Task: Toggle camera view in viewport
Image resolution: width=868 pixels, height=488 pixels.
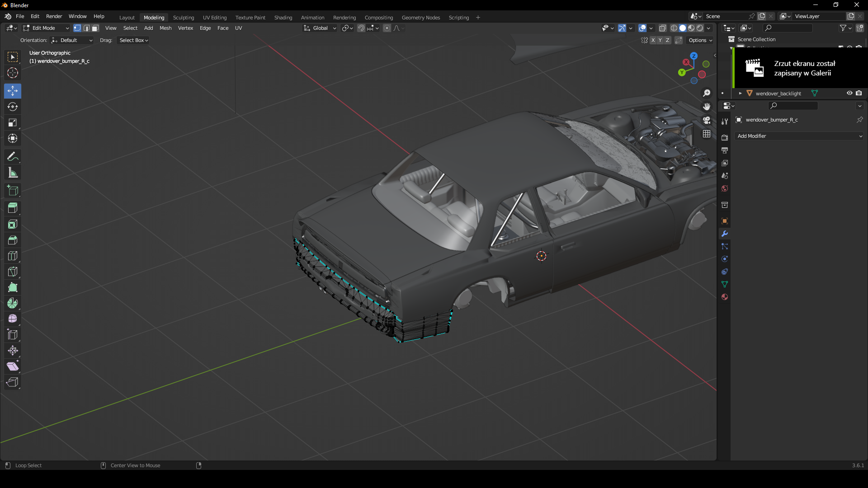Action: point(707,120)
